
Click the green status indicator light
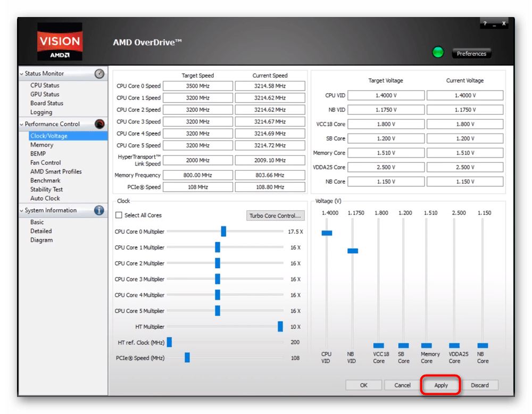pos(438,53)
